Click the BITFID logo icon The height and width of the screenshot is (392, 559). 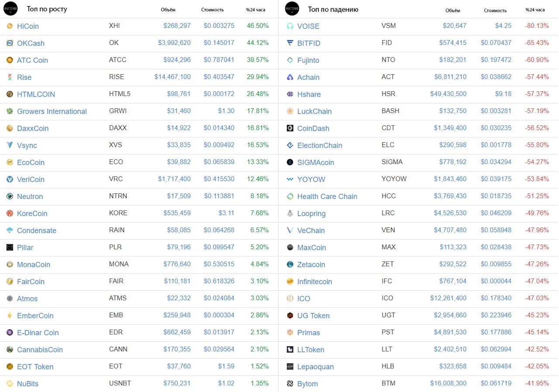click(x=290, y=43)
